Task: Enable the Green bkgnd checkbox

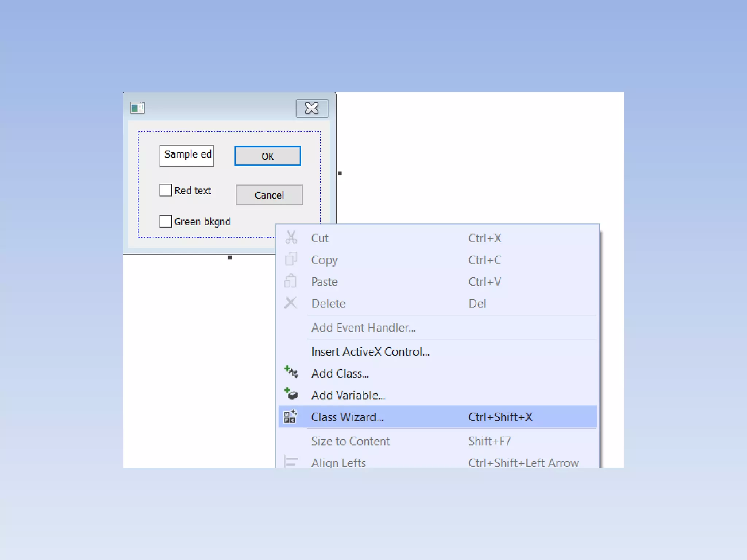Action: (x=166, y=221)
